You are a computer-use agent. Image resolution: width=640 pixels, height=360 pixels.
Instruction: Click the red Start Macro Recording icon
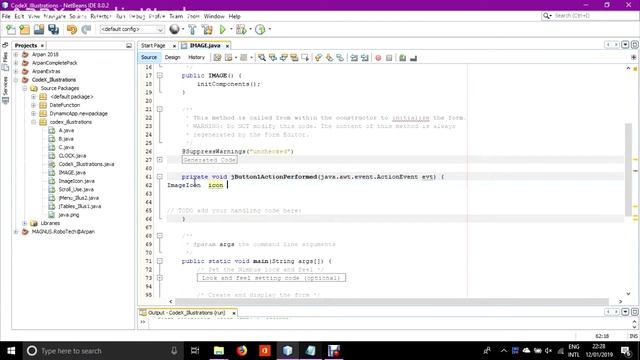point(378,58)
